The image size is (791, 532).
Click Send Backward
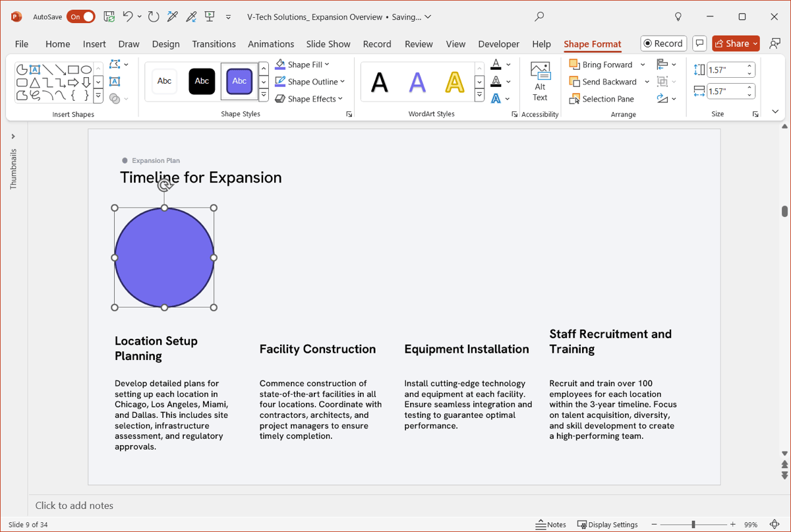click(x=602, y=82)
